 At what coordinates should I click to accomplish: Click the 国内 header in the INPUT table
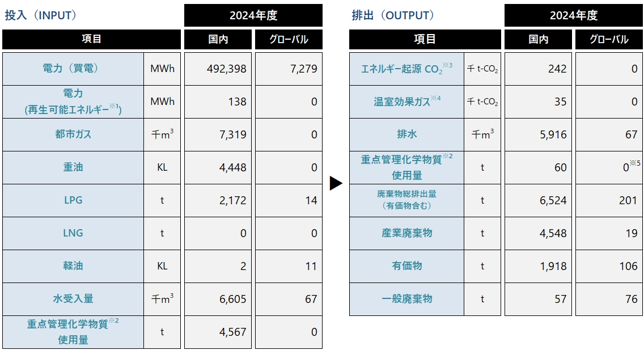click(x=218, y=40)
